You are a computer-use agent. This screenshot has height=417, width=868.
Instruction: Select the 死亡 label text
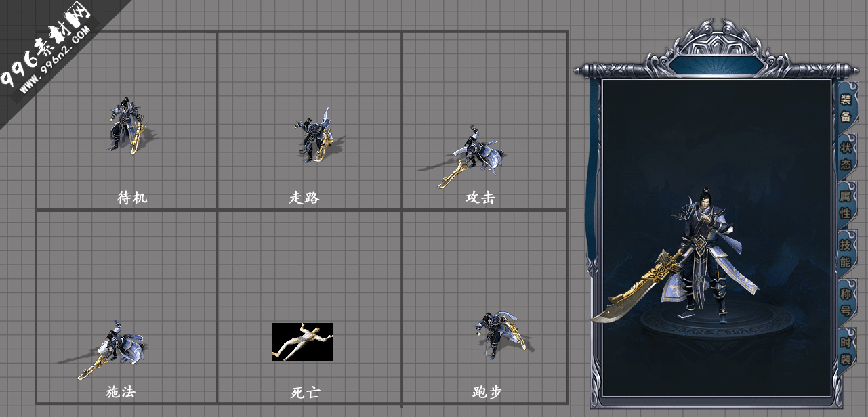click(x=305, y=392)
